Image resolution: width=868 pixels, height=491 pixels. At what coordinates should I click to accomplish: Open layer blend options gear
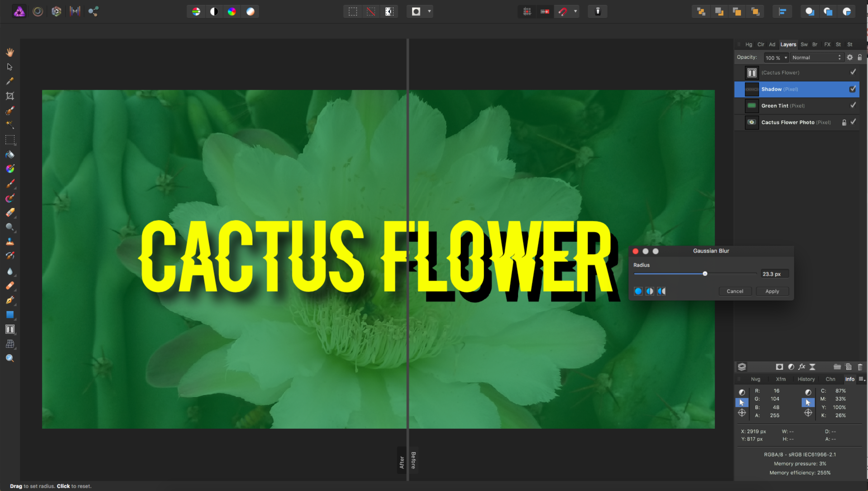coord(850,57)
